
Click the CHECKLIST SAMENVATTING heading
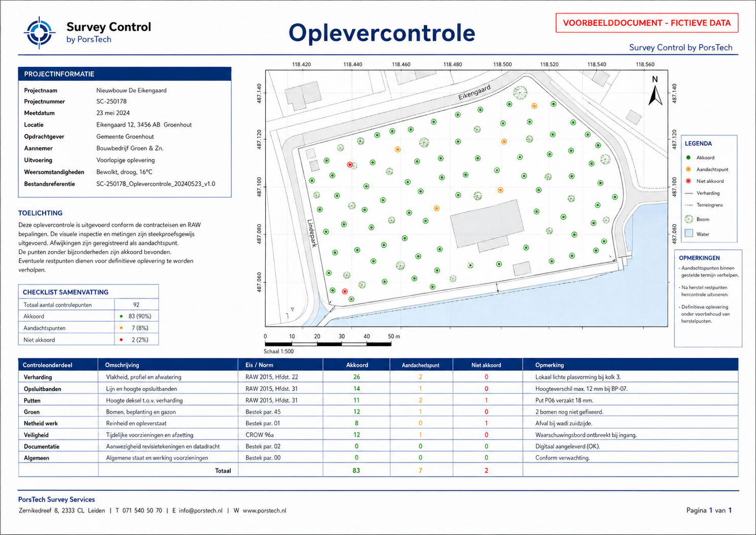[x=65, y=292]
